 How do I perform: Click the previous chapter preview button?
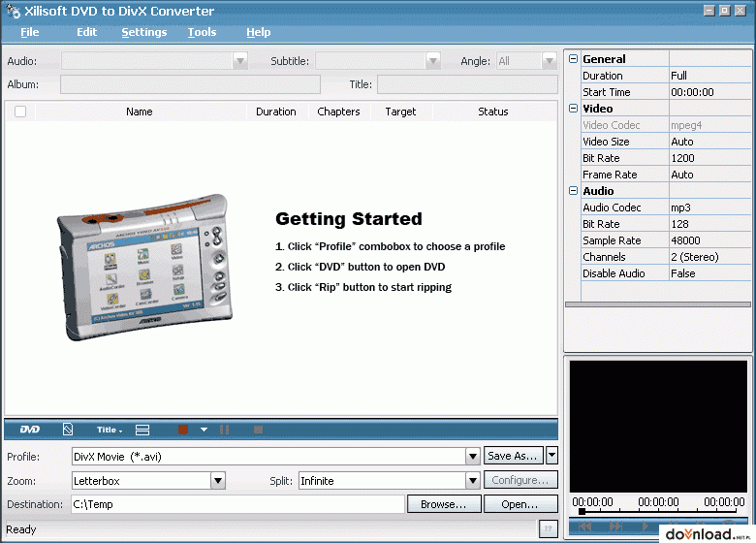(584, 527)
